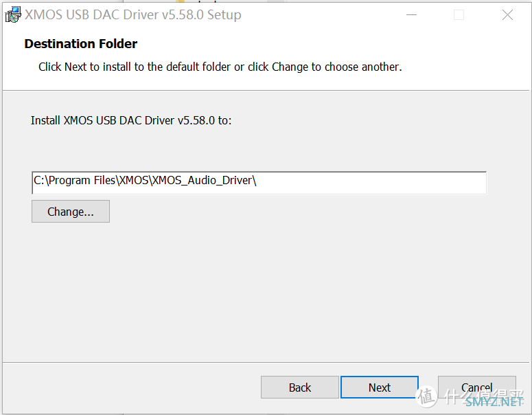This screenshot has height=415, width=532.
Task: Go back with the Back button
Action: pyautogui.click(x=299, y=387)
